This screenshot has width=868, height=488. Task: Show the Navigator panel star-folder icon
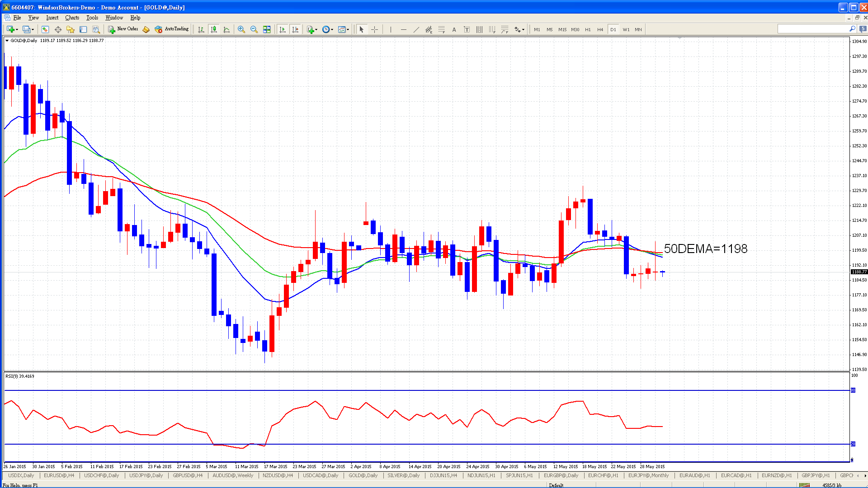coord(71,29)
